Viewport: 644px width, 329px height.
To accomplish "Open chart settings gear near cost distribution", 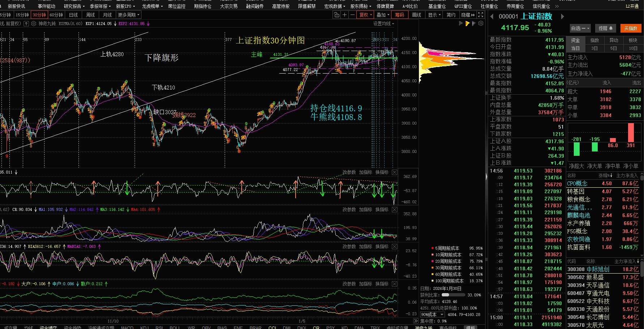I will point(481,24).
